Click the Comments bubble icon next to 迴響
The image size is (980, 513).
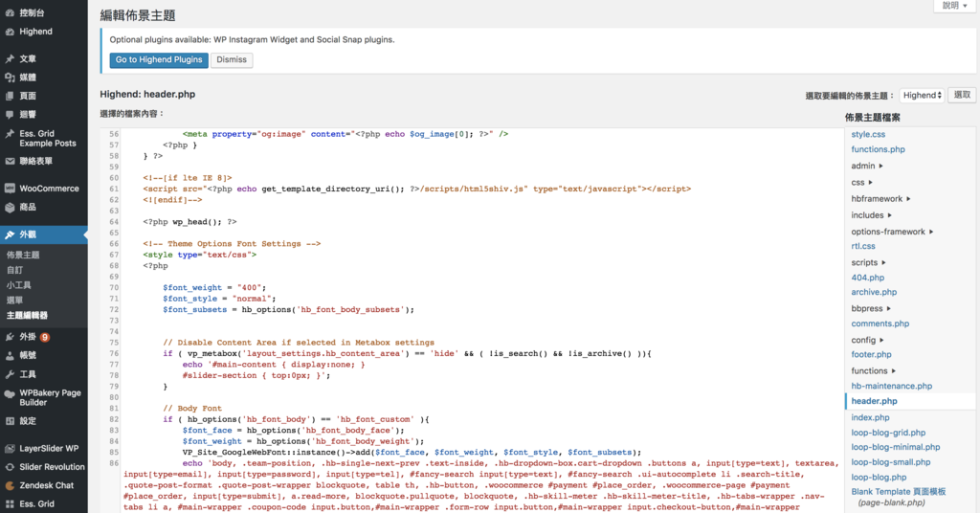coord(10,114)
